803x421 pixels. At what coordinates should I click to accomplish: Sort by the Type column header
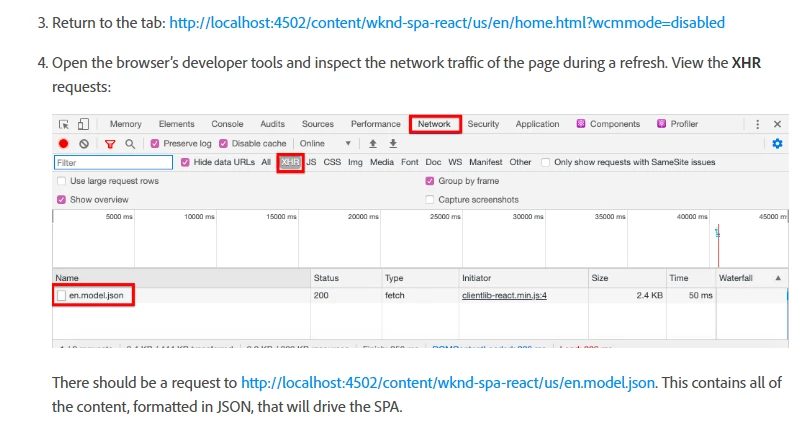tap(420, 278)
